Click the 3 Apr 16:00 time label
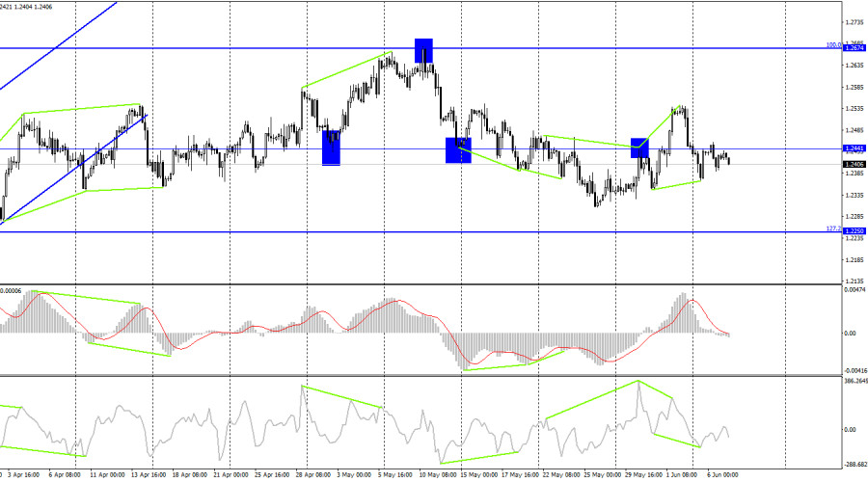Screen dimensions: 868x482 click(23, 475)
